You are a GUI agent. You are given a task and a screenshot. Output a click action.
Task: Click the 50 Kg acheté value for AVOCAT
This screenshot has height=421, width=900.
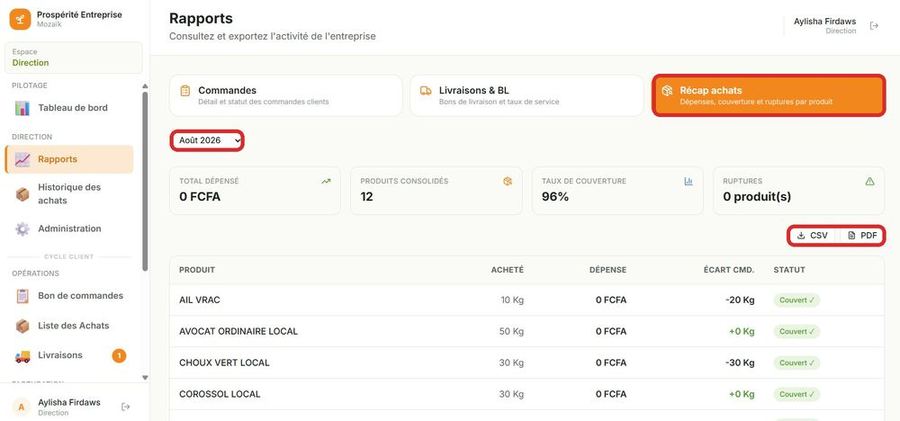(511, 331)
